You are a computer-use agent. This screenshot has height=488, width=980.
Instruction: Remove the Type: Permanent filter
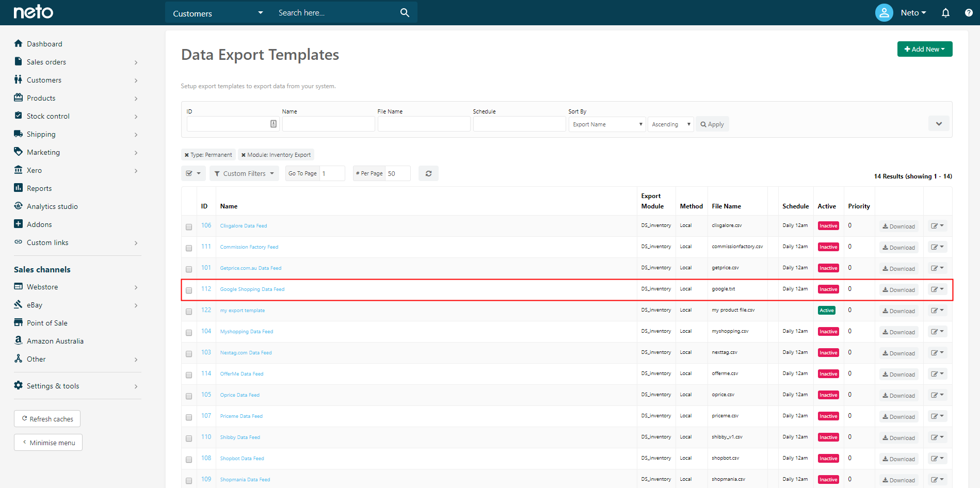coord(187,155)
